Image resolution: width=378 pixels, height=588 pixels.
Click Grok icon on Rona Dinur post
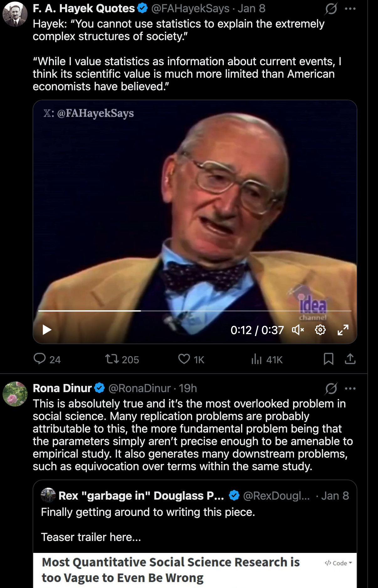[331, 389]
